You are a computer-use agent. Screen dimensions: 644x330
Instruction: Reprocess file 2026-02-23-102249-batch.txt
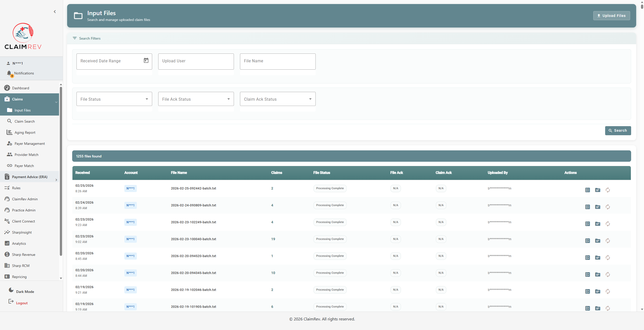608,224
